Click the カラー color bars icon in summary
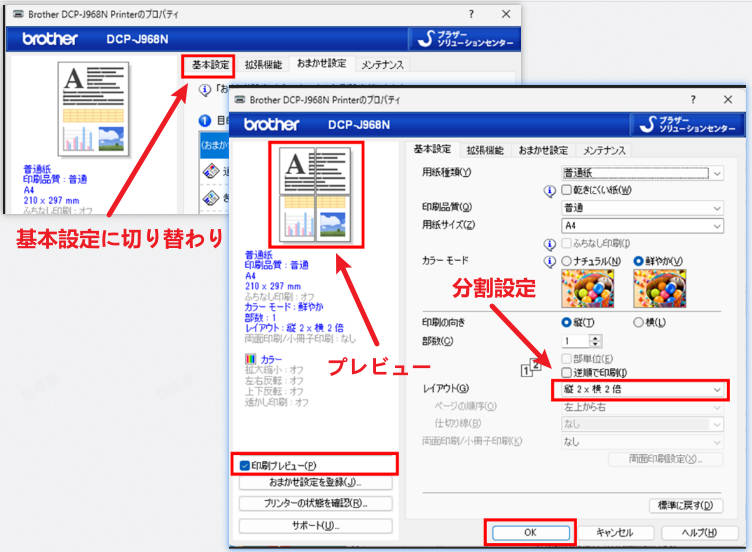752x552 pixels. coord(250,359)
